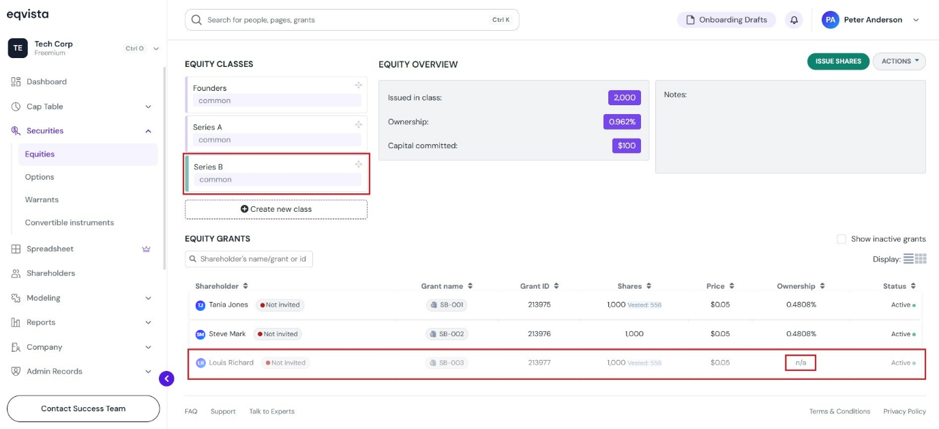Open the ACTIONS dropdown

tap(899, 61)
